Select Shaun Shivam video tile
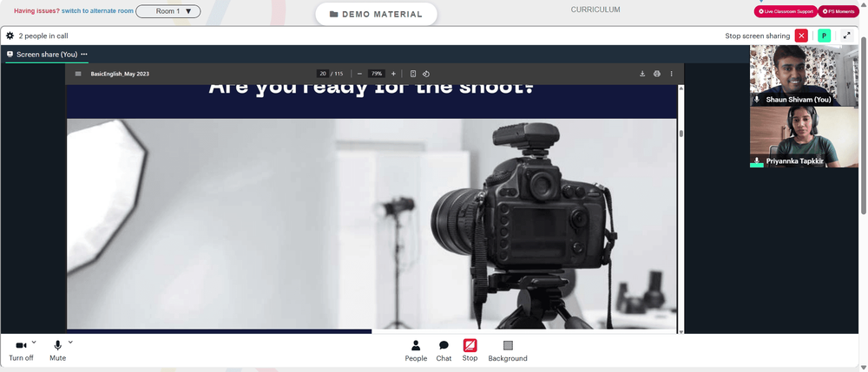This screenshot has width=868, height=372. coord(804,75)
